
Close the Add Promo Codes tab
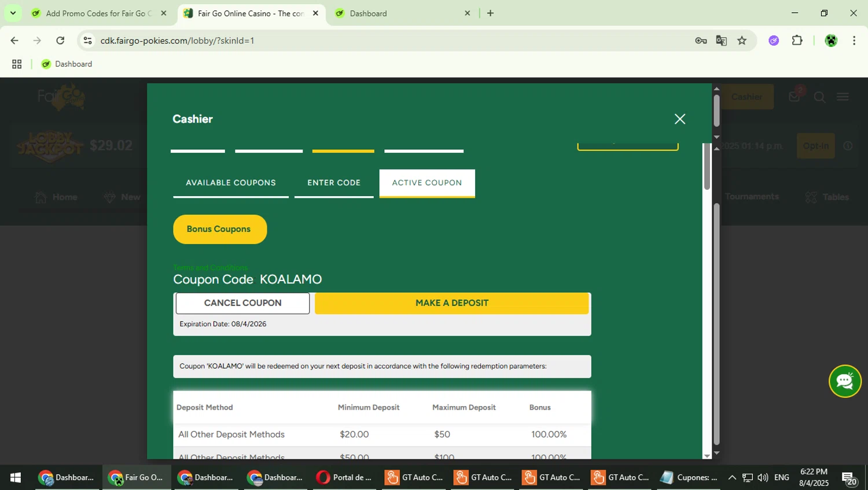(x=164, y=13)
